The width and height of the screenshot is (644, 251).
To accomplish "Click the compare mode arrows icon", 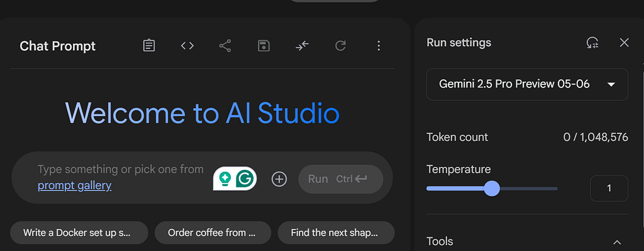I will tap(302, 45).
